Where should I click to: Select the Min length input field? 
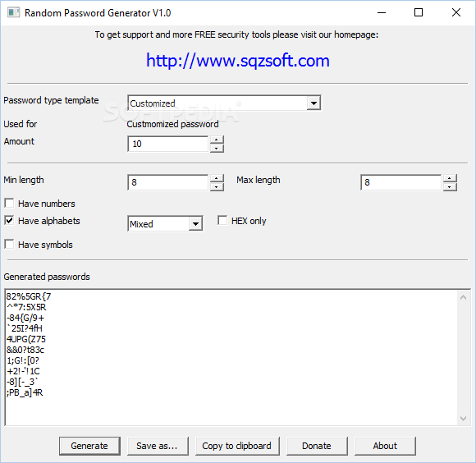pos(168,182)
